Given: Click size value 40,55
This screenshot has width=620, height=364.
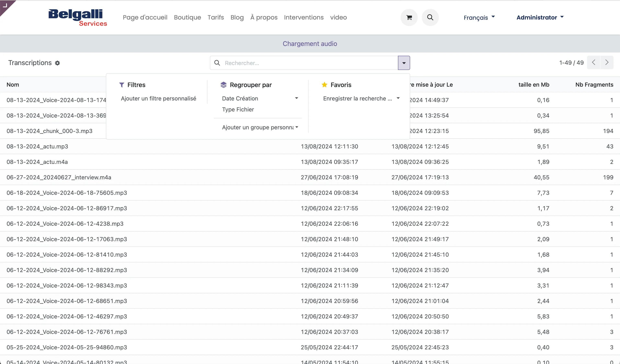Looking at the screenshot, I should click(541, 177).
